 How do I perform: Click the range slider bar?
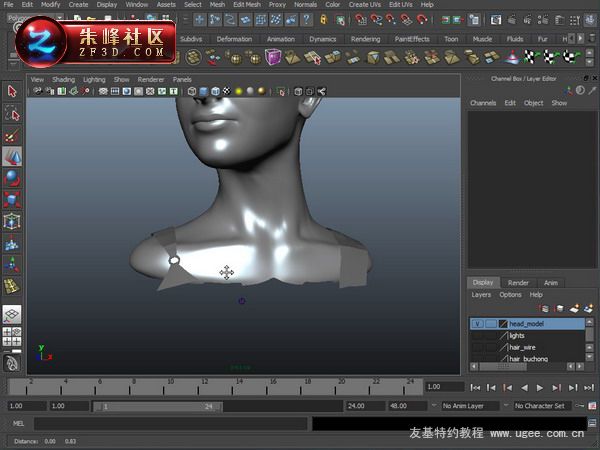[x=157, y=406]
